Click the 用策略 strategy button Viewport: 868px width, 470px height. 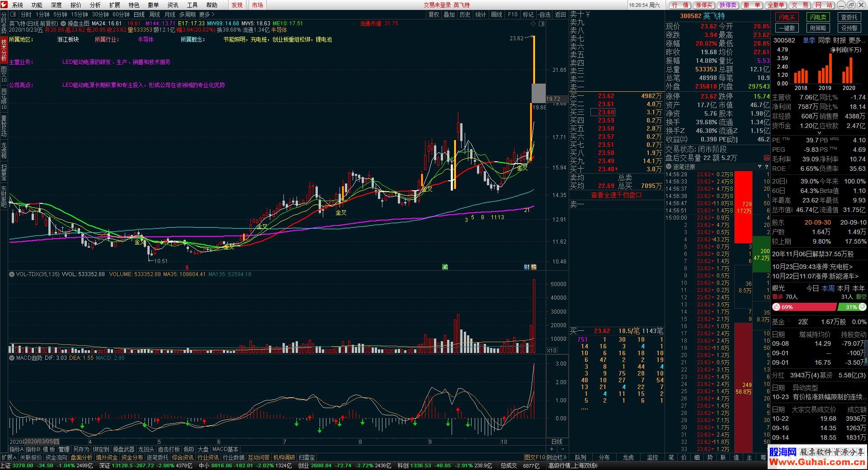818,28
